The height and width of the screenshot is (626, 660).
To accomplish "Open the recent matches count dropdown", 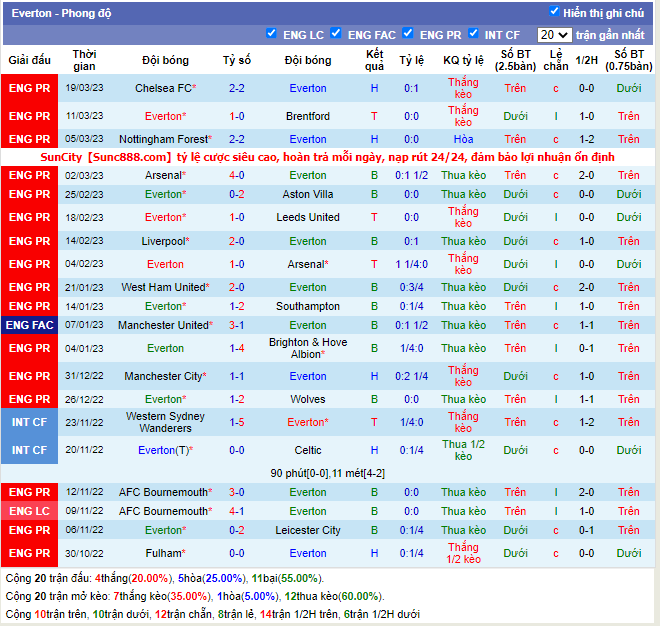I will tap(554, 35).
